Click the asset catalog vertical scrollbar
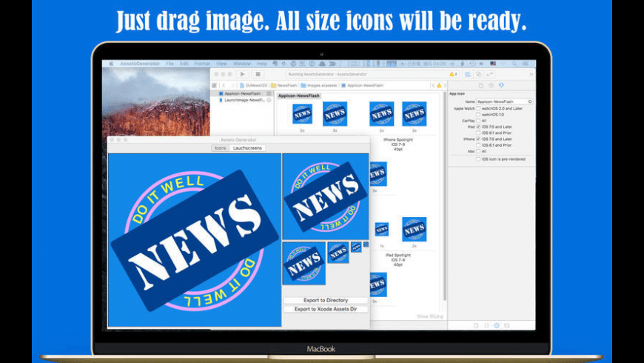The image size is (644, 363). 445,197
